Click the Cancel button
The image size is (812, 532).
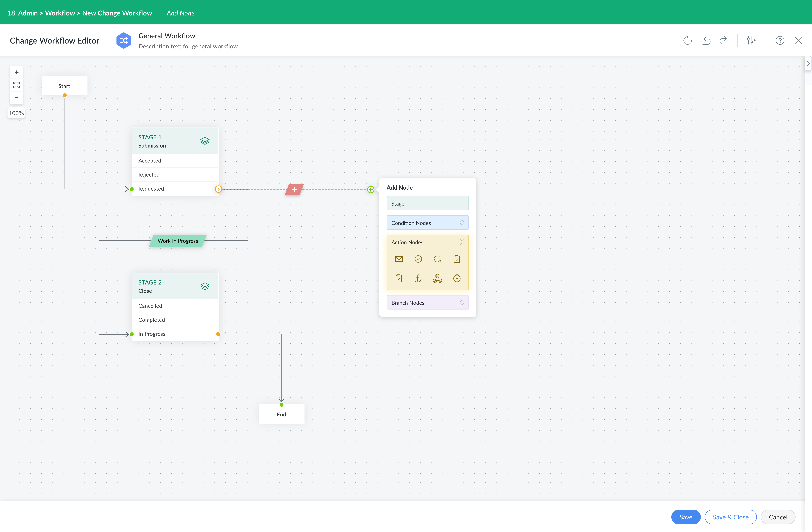(x=778, y=517)
